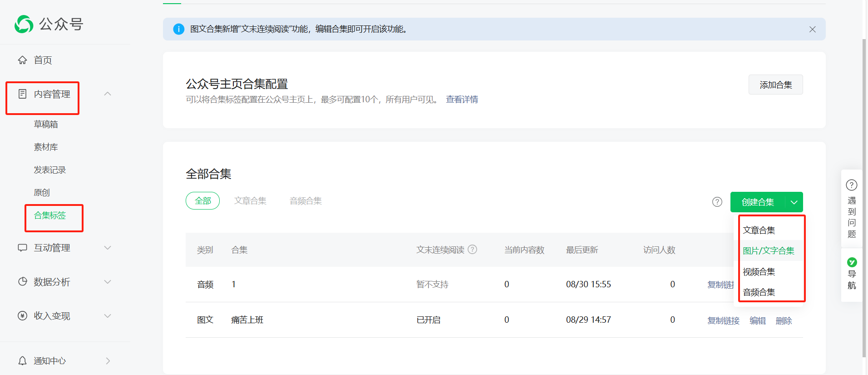Switch to 文章合集 filter tab
The height and width of the screenshot is (375, 868).
pyautogui.click(x=250, y=201)
